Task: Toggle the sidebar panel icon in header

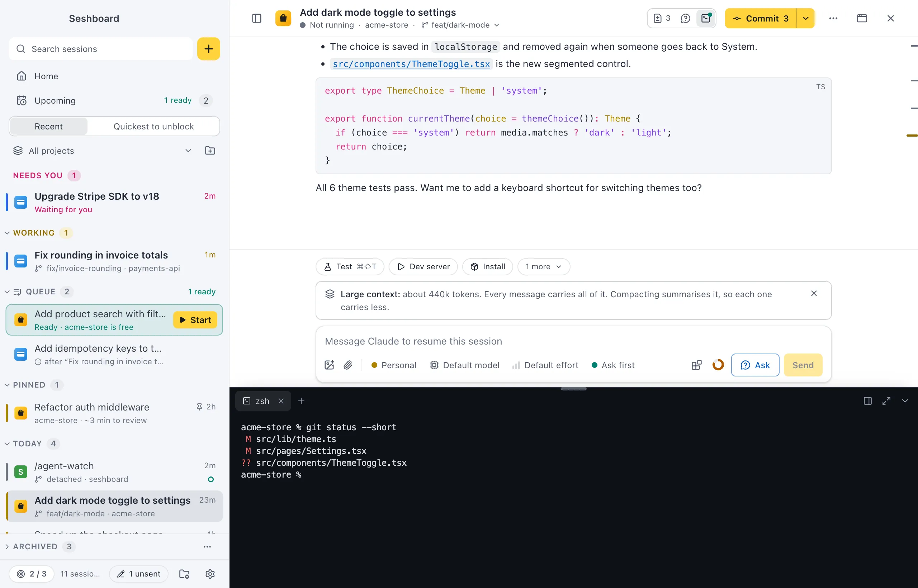Action: [257, 18]
